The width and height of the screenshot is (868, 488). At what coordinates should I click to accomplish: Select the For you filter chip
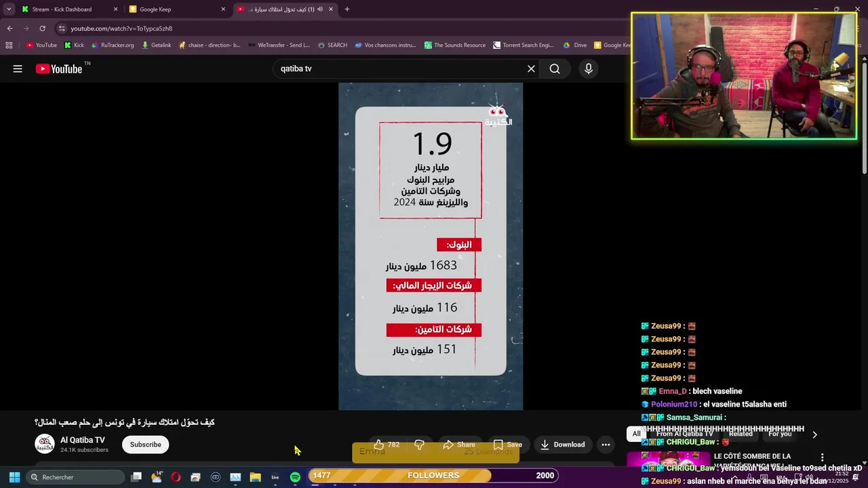coord(780,434)
